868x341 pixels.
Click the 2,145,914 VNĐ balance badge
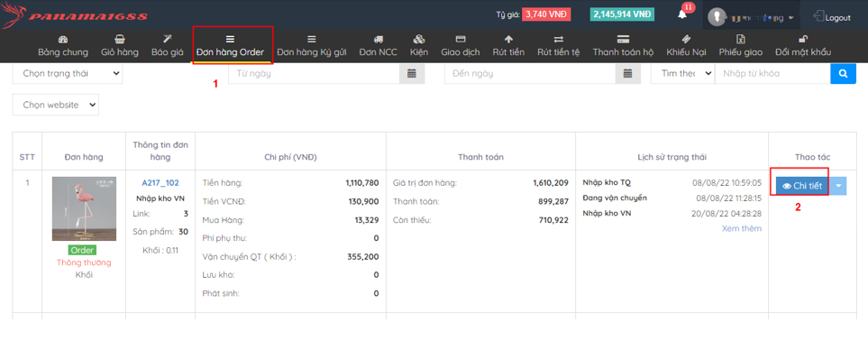coord(622,14)
